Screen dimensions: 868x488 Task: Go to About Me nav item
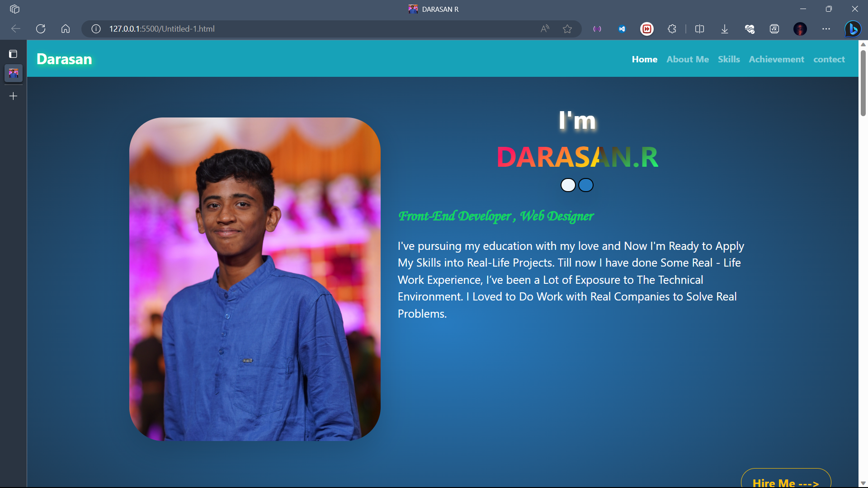pos(687,59)
